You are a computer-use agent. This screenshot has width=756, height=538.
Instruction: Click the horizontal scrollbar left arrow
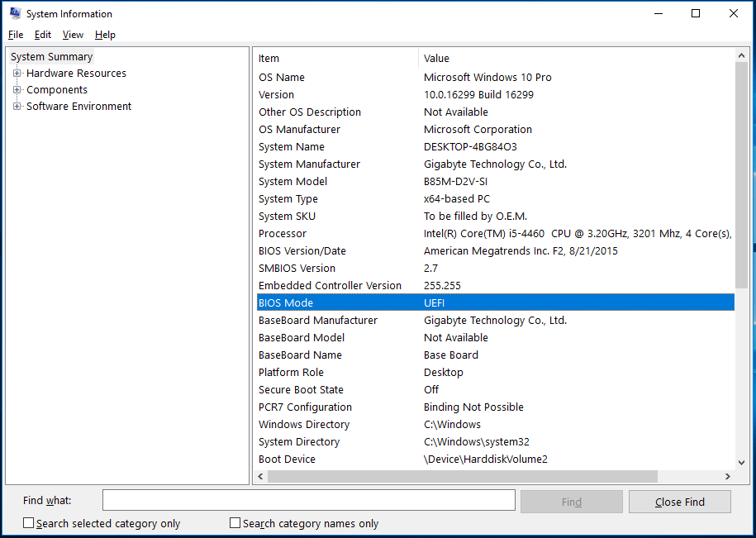(260, 476)
